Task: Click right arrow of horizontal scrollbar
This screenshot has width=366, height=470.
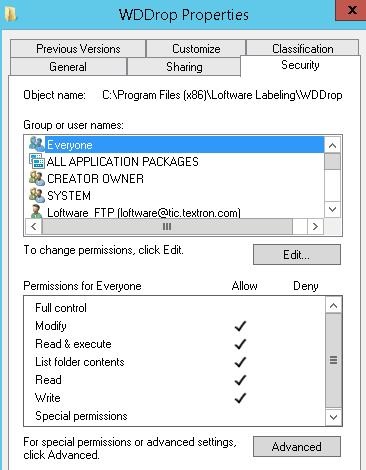Action: tap(315, 227)
